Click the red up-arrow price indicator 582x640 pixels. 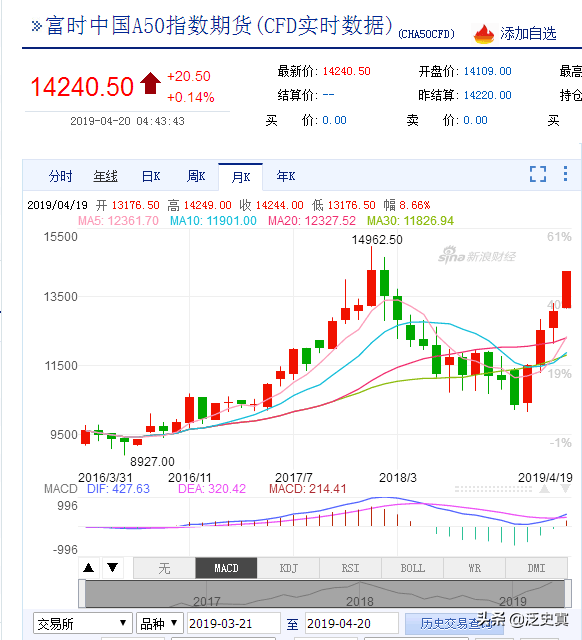pyautogui.click(x=151, y=83)
